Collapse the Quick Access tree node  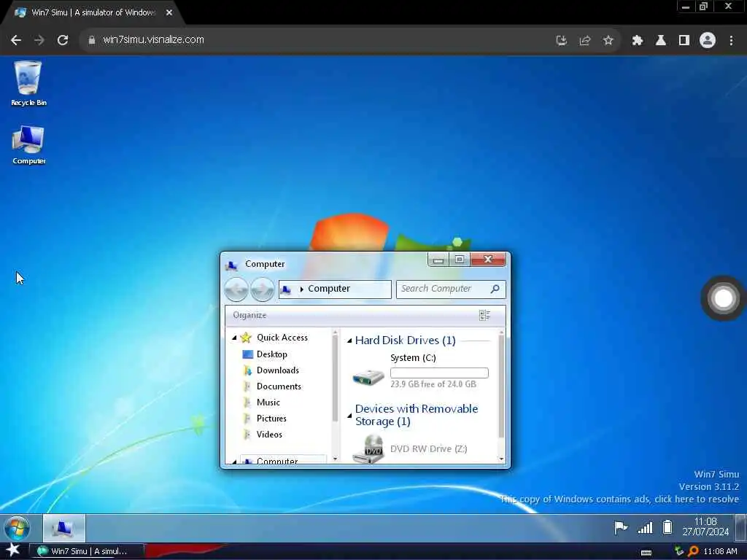pos(234,338)
